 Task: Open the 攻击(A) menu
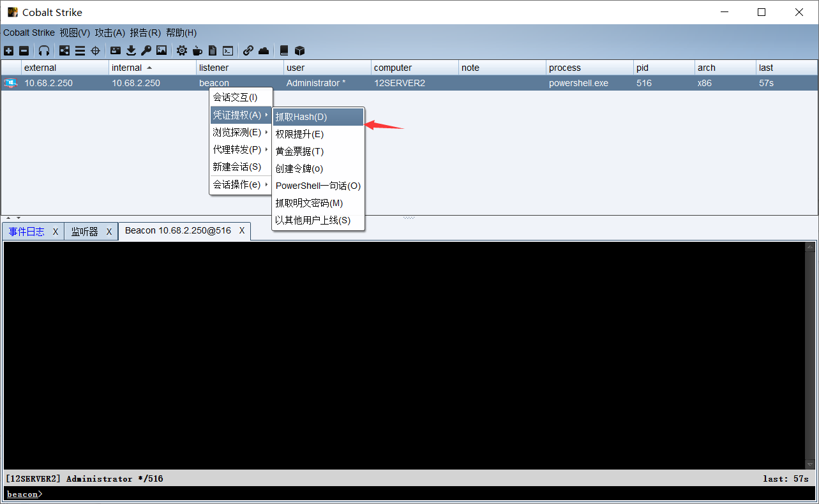click(x=110, y=33)
